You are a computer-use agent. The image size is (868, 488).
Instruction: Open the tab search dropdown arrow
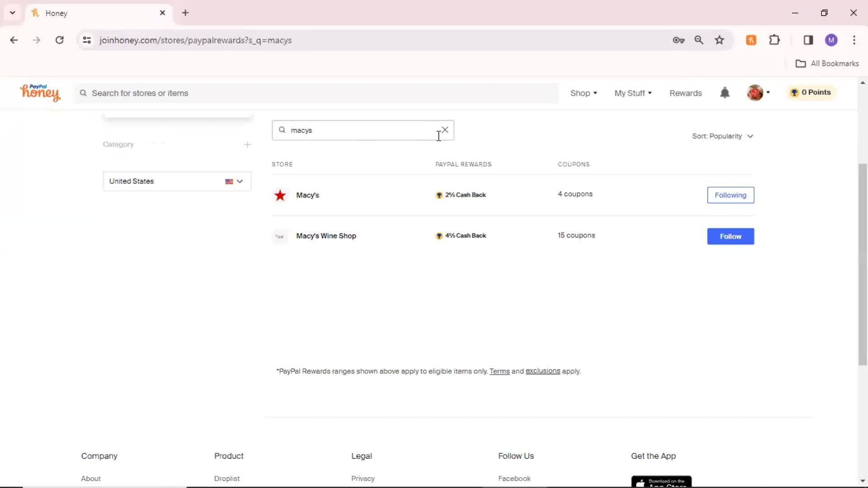pyautogui.click(x=13, y=13)
